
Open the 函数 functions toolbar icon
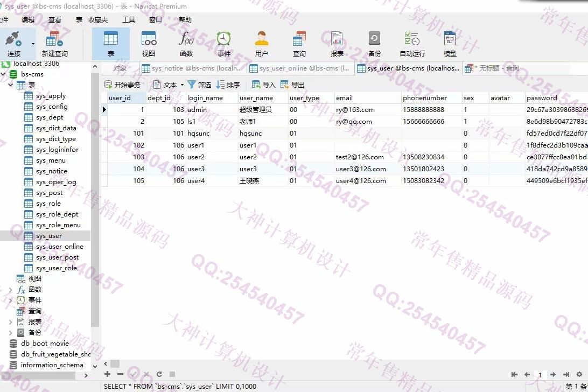point(186,44)
